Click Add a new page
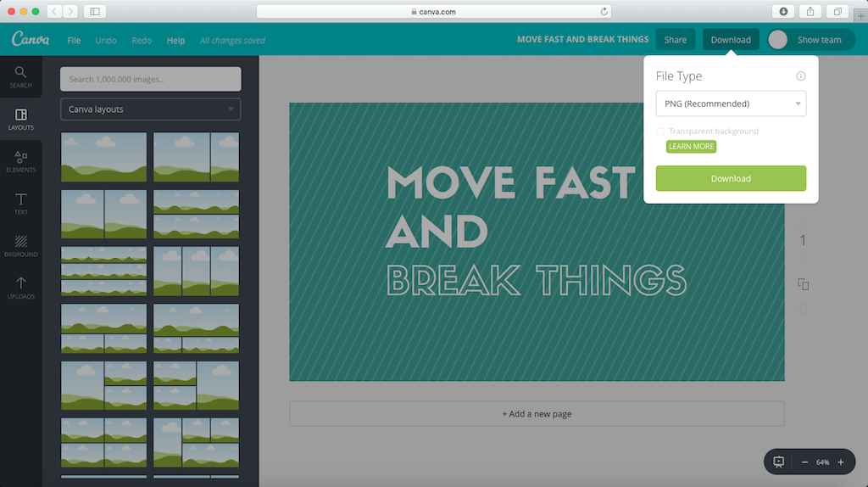Viewport: 868px width, 487px height. [537, 414]
